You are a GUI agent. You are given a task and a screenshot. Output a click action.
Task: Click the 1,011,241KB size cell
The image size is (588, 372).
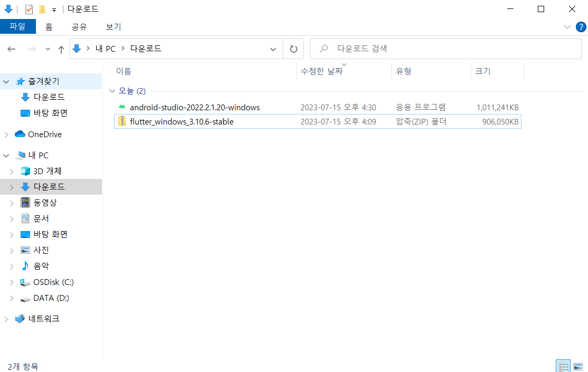coord(498,108)
